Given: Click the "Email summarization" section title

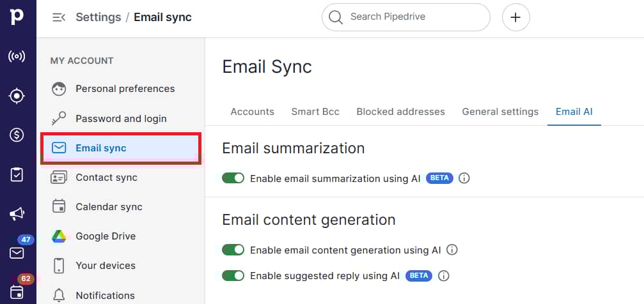Looking at the screenshot, I should pos(294,148).
